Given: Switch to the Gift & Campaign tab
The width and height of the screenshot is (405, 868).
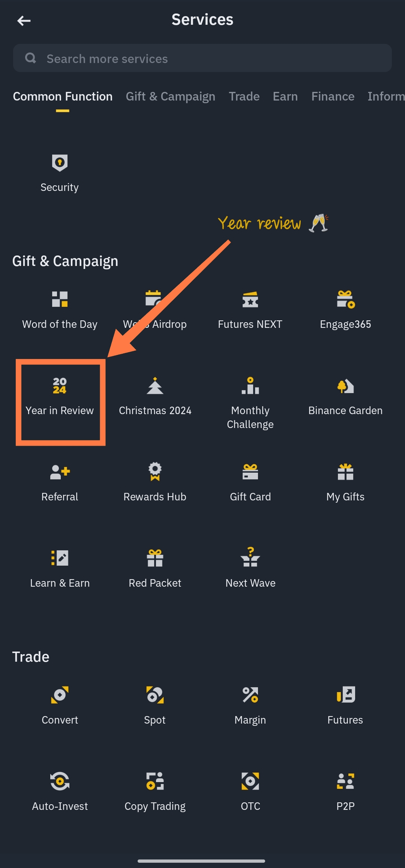Looking at the screenshot, I should pyautogui.click(x=171, y=96).
